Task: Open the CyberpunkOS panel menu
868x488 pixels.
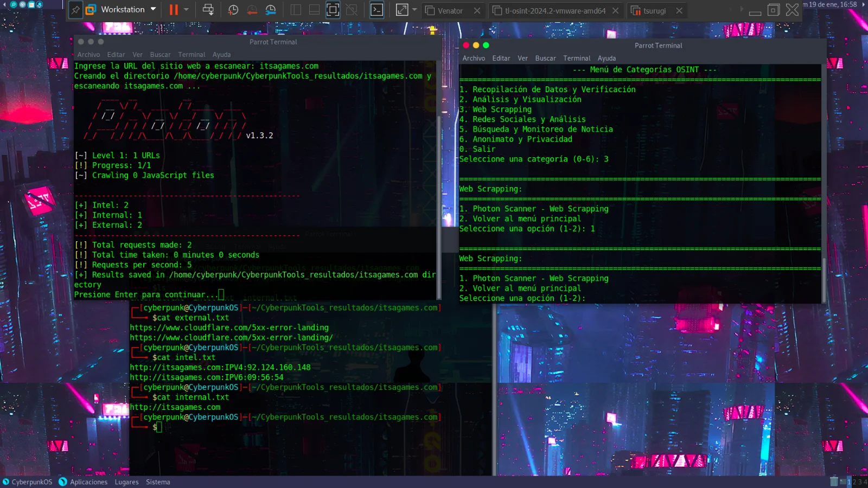Action: 28,482
